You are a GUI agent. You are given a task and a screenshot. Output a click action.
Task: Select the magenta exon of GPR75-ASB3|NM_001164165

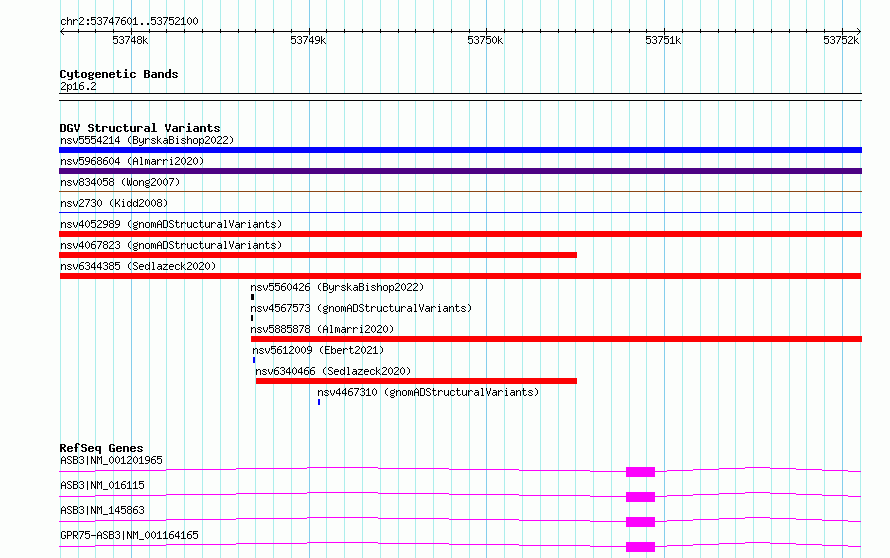tap(640, 547)
